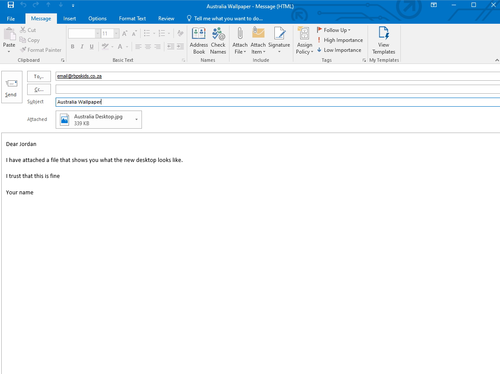Send the email

coord(12,87)
